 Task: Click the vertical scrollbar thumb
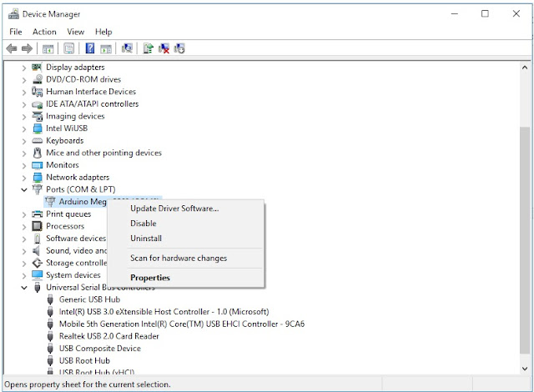coord(525,240)
